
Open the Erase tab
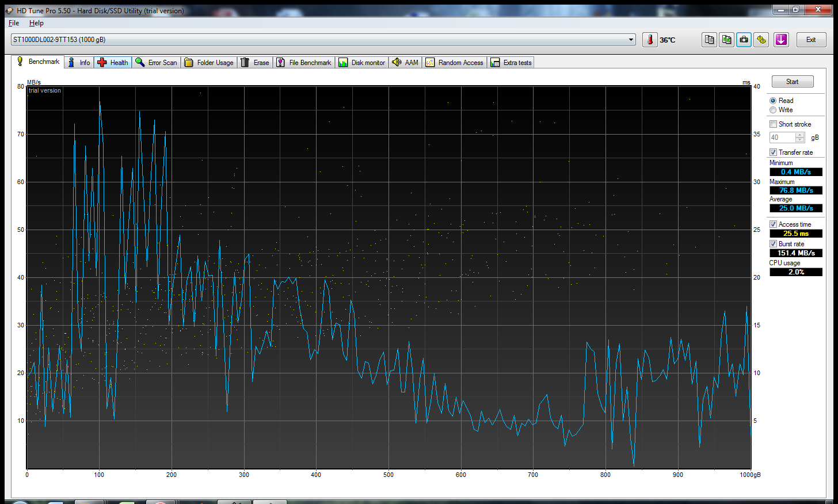pos(255,63)
